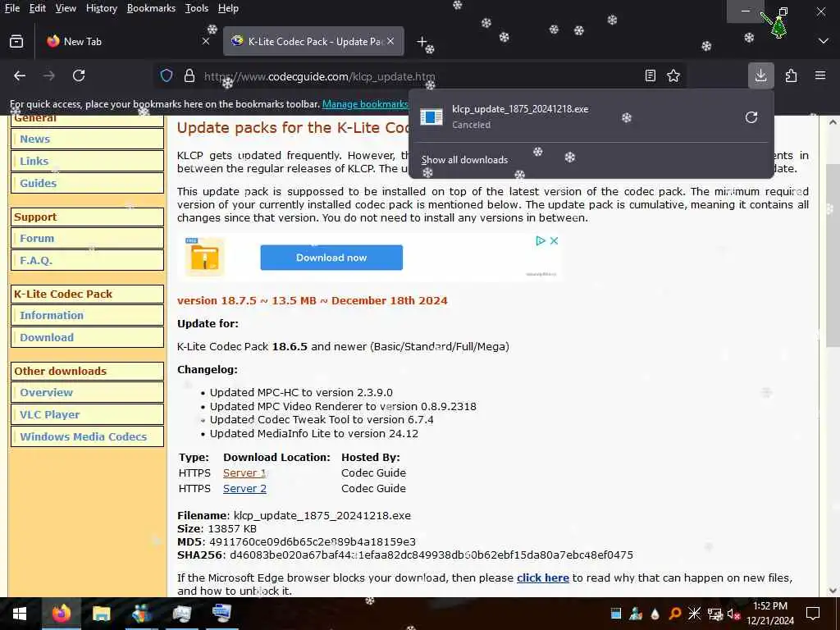The width and height of the screenshot is (840, 630).
Task: Download from Server 2 link
Action: (x=244, y=489)
